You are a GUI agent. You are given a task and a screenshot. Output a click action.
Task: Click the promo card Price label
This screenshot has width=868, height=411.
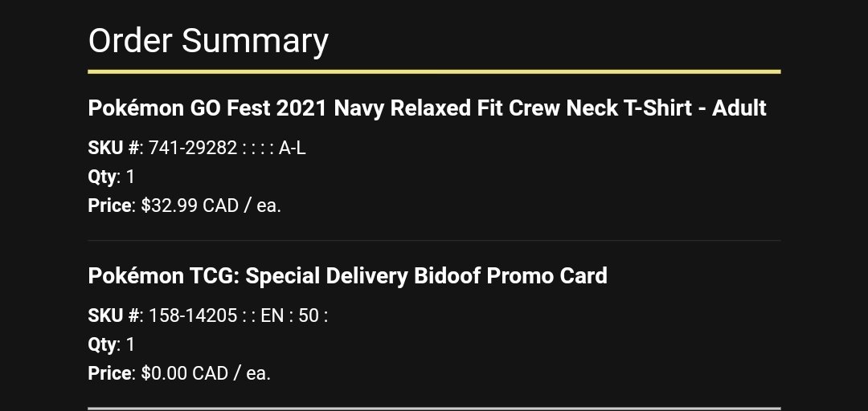coord(109,373)
